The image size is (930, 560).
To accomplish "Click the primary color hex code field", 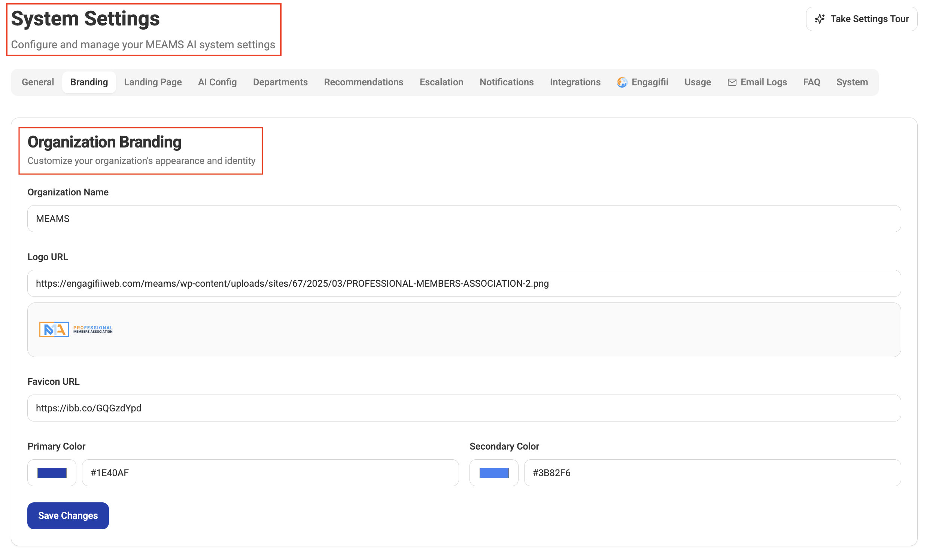I will [x=270, y=473].
